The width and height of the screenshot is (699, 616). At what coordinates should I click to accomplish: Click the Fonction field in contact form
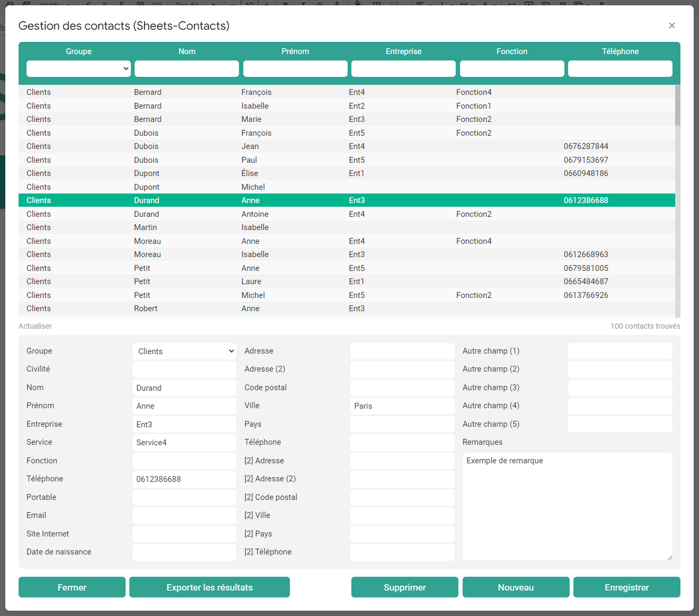coord(185,461)
